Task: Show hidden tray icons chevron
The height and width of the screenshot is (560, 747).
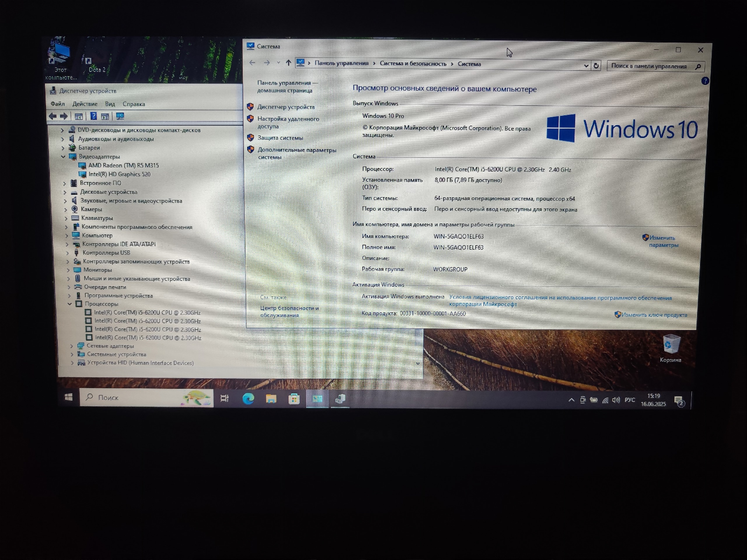Action: pyautogui.click(x=571, y=400)
